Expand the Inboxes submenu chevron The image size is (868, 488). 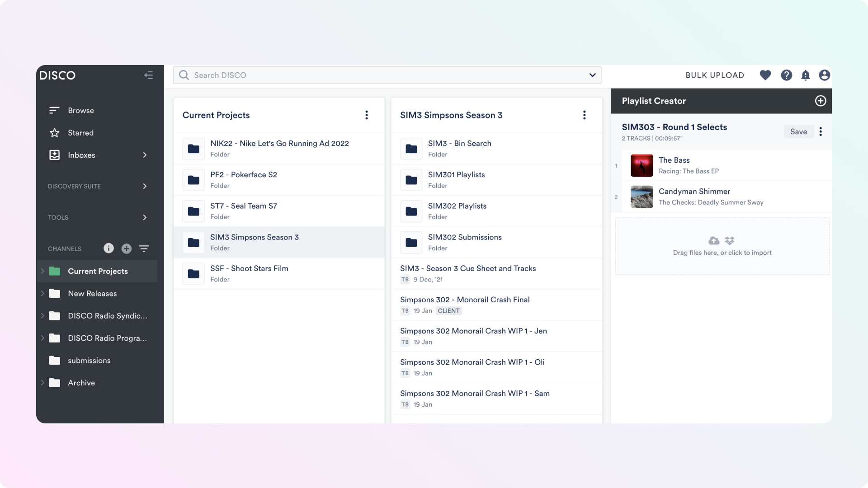coord(145,155)
